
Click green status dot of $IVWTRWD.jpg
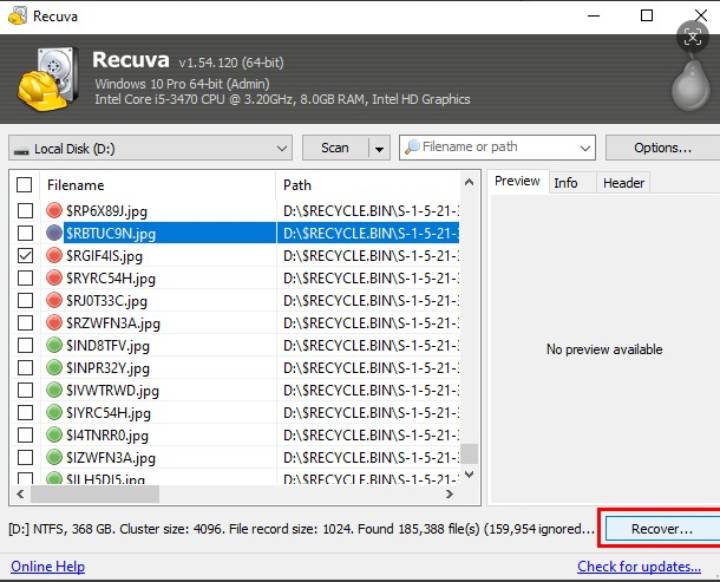coord(54,390)
